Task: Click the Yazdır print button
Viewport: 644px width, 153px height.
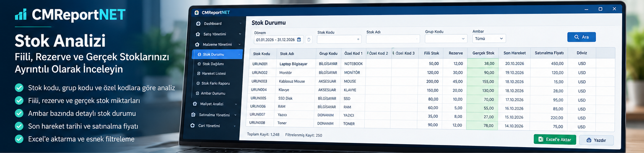Action: (596, 140)
